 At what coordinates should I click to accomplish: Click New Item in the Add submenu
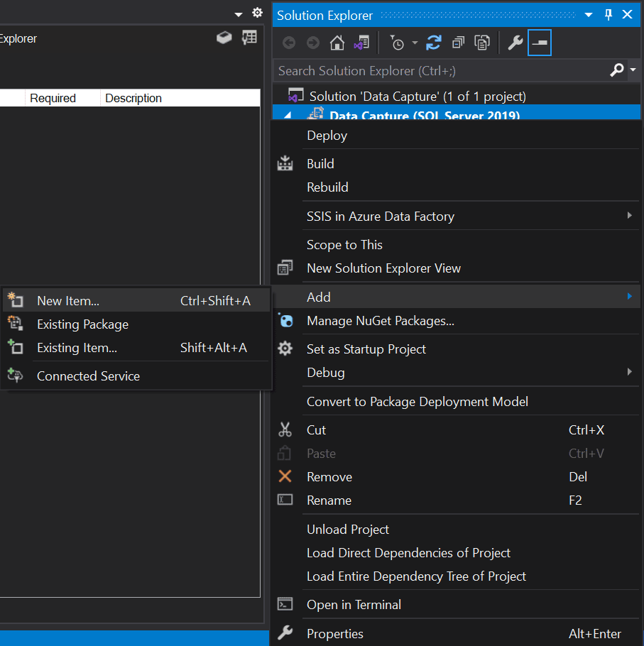point(68,300)
